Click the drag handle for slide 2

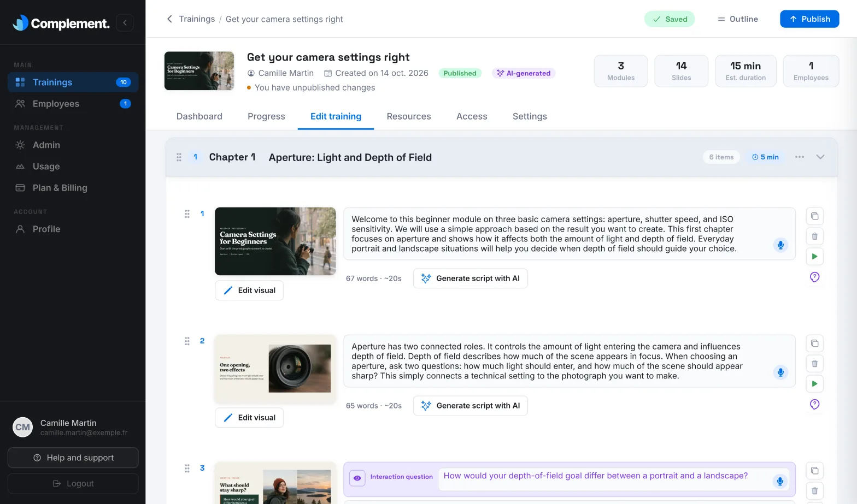click(x=187, y=341)
